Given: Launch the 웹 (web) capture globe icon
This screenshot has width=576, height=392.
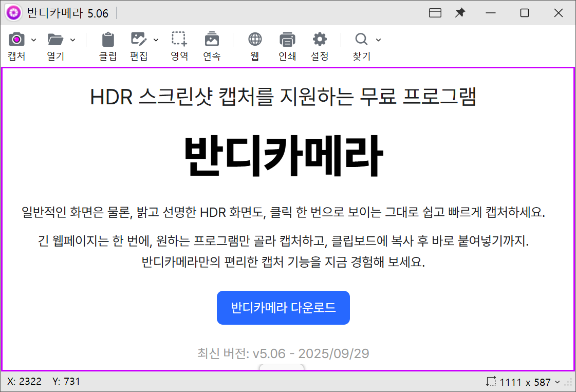Looking at the screenshot, I should point(255,40).
